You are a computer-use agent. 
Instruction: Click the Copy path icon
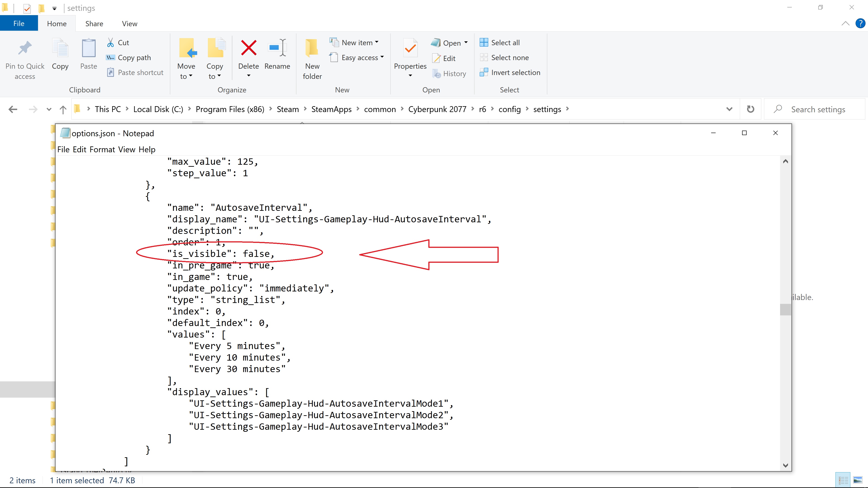(111, 58)
